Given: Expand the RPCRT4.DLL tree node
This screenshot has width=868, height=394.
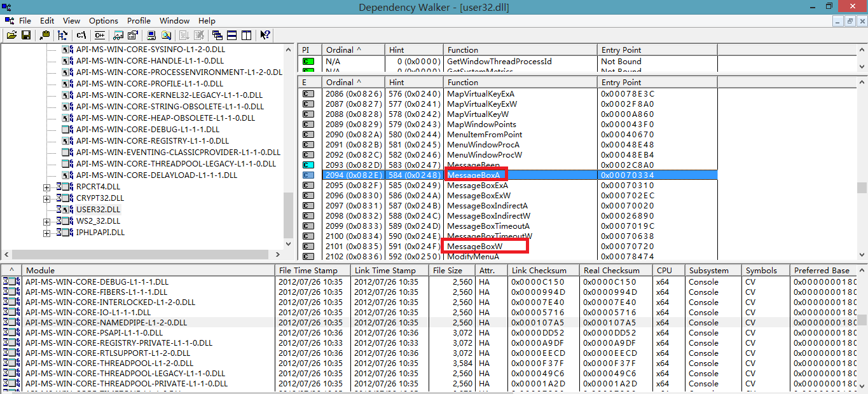Looking at the screenshot, I should pyautogui.click(x=46, y=187).
